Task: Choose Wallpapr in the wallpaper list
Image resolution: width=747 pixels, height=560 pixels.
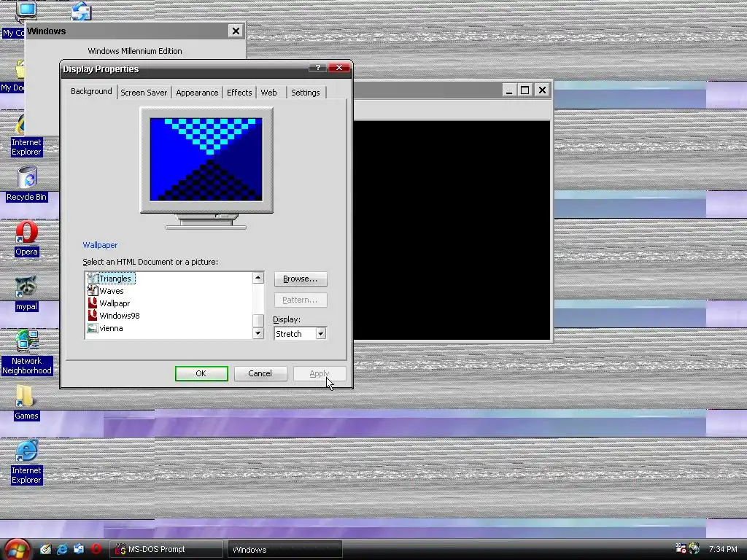Action: pos(115,303)
